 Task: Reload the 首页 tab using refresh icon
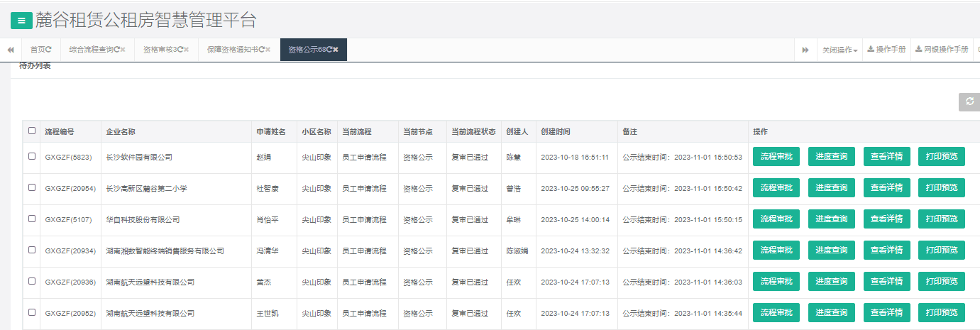pos(49,50)
